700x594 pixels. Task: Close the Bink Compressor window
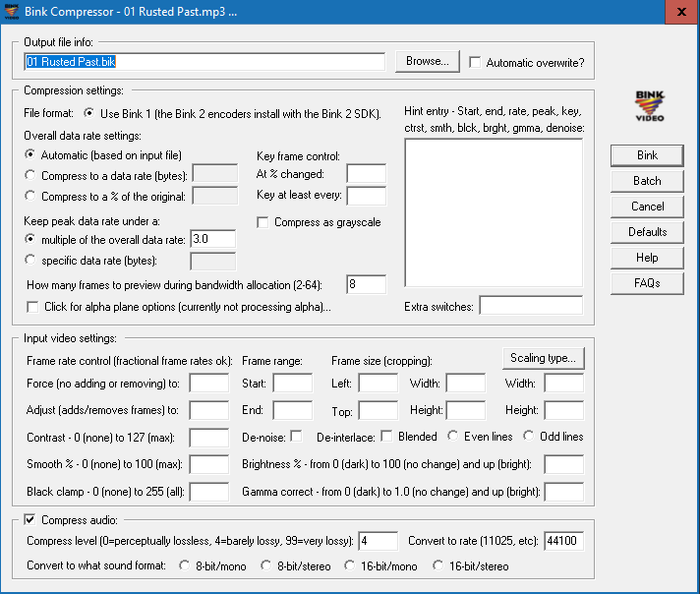tap(681, 12)
